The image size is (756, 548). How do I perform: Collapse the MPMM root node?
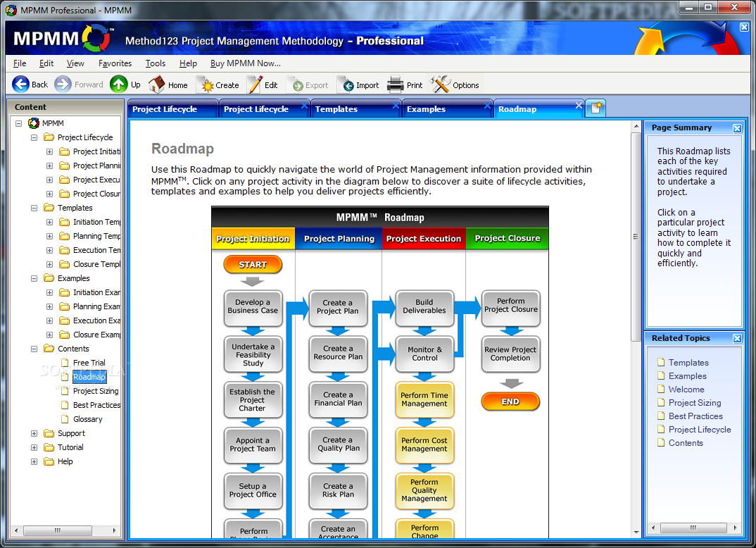tap(18, 123)
